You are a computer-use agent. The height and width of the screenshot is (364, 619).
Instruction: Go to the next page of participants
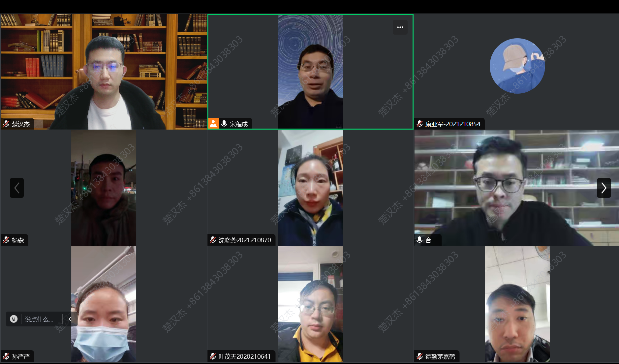(604, 188)
